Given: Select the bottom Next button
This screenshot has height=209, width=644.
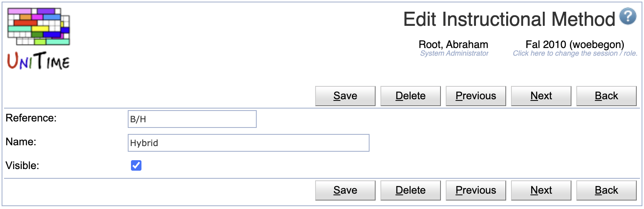Looking at the screenshot, I should click(541, 190).
